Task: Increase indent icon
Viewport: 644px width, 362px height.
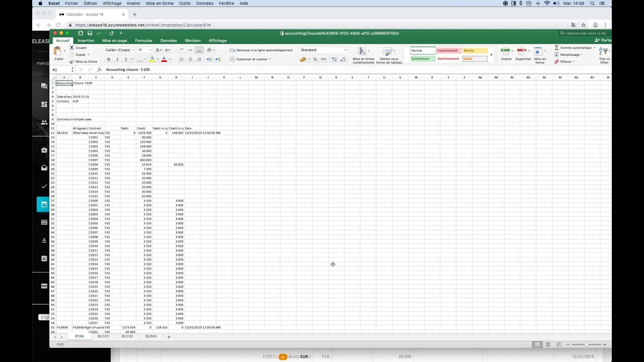Action: pos(218,59)
